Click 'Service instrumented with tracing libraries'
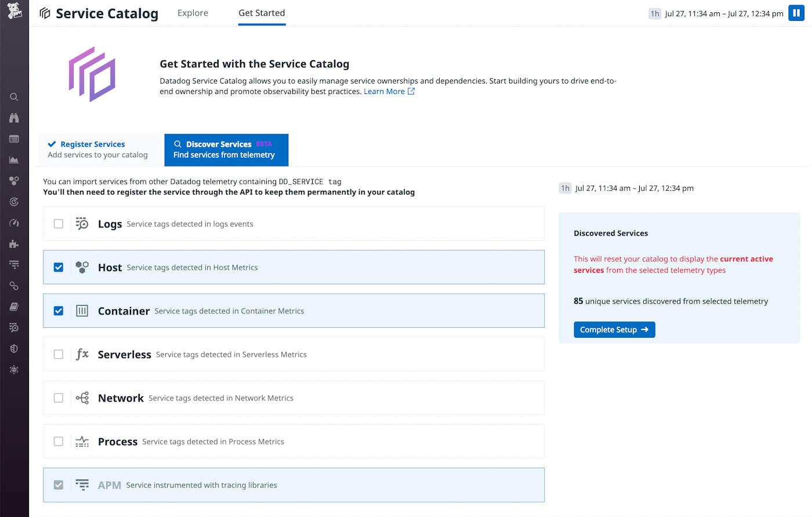Screen dimensions: 812x517 click(x=201, y=485)
